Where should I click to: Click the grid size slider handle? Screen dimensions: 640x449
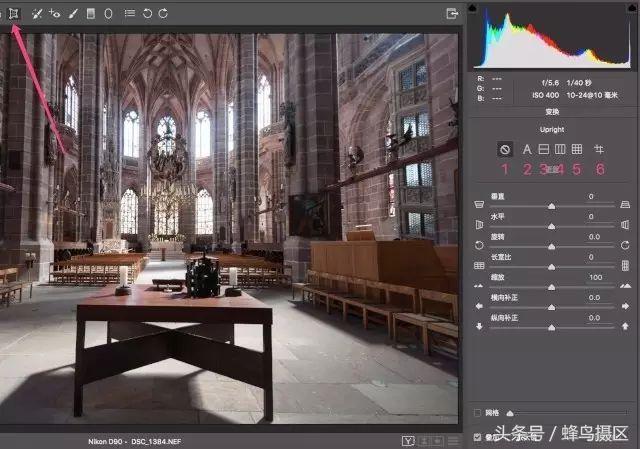[510, 413]
